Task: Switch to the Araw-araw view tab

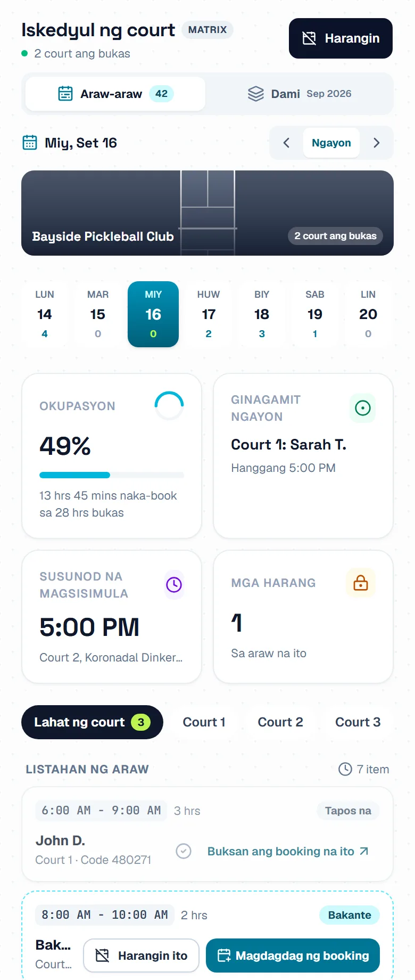Action: (x=115, y=94)
